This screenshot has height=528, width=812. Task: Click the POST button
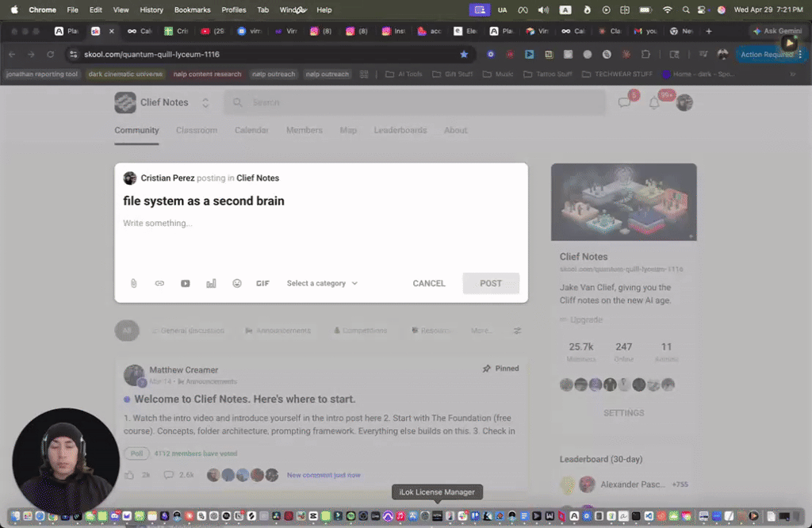pyautogui.click(x=491, y=283)
